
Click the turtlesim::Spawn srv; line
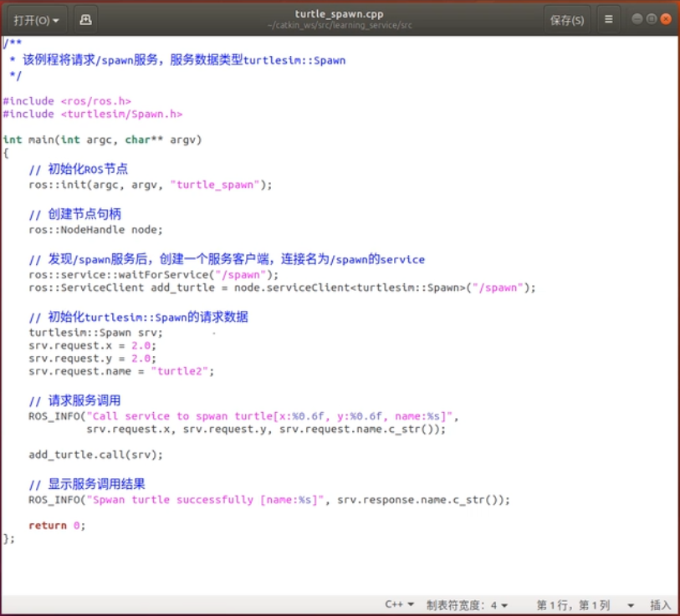[x=95, y=333]
